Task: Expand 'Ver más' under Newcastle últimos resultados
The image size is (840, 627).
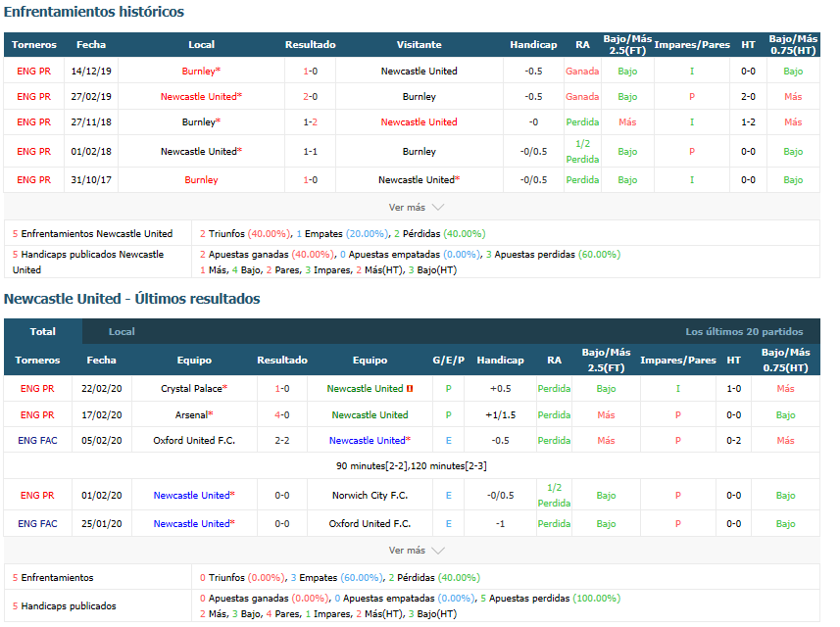Action: click(x=416, y=551)
